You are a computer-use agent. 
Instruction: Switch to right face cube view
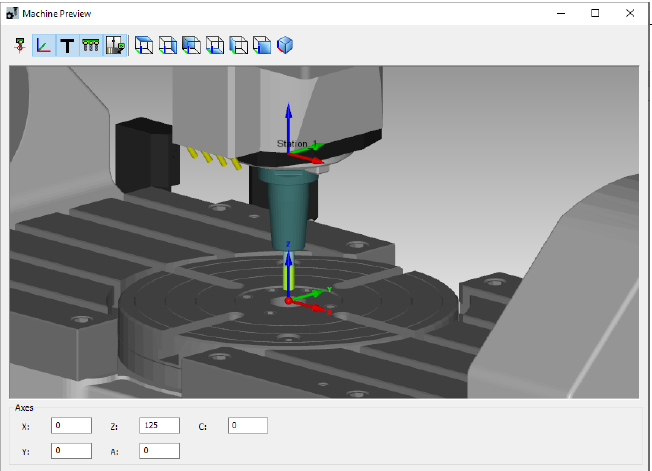pyautogui.click(x=168, y=45)
